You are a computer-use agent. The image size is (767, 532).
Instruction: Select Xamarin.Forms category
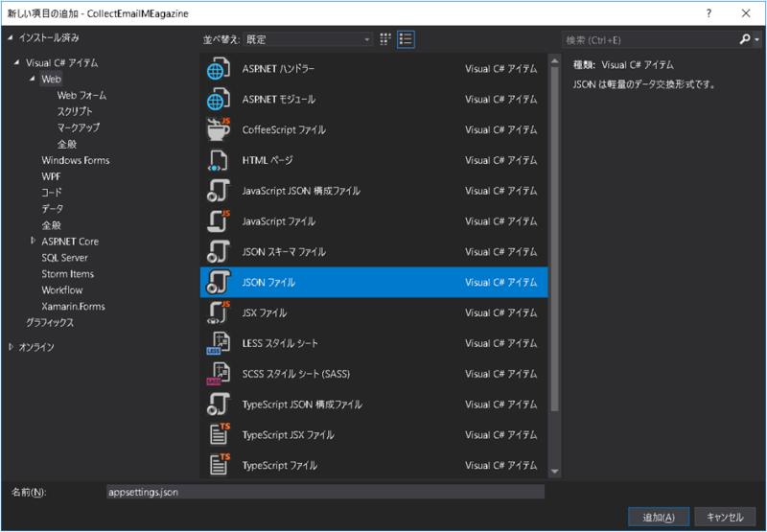click(x=74, y=307)
